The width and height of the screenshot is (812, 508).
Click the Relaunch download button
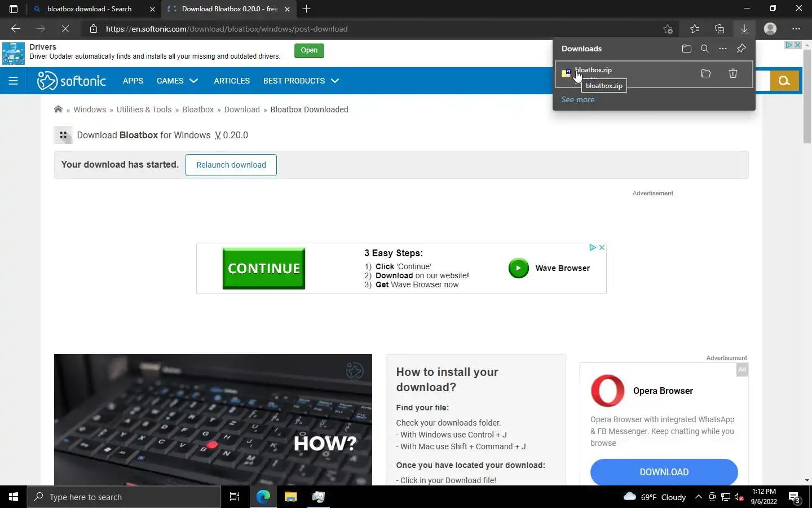coord(231,165)
